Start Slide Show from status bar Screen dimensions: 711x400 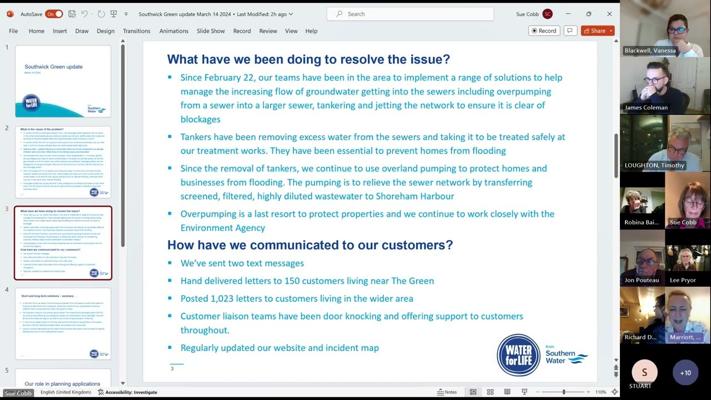[x=524, y=392]
